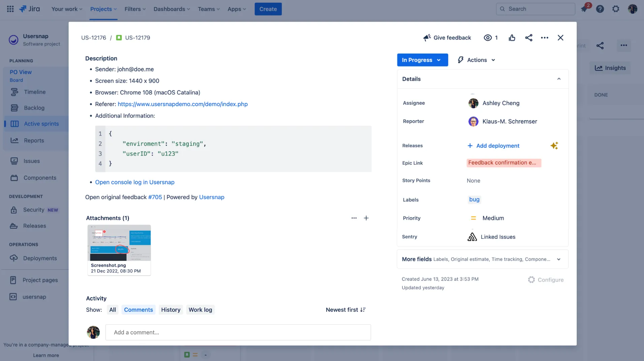
Task: Switch activity view to Work log
Action: click(x=200, y=309)
